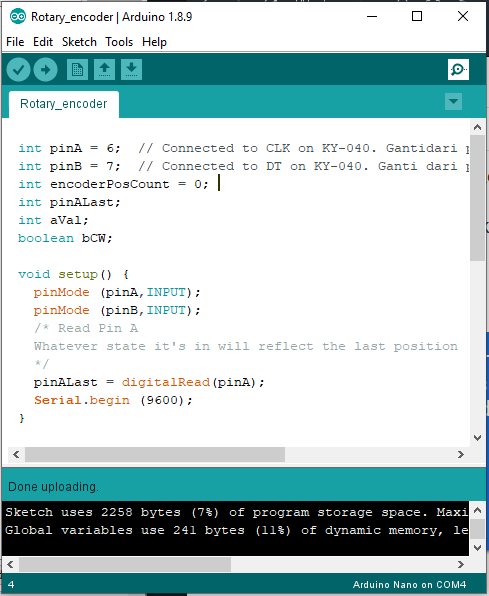Open a sketch using the up-arrow icon
Image resolution: width=489 pixels, height=596 pixels.
pyautogui.click(x=104, y=70)
